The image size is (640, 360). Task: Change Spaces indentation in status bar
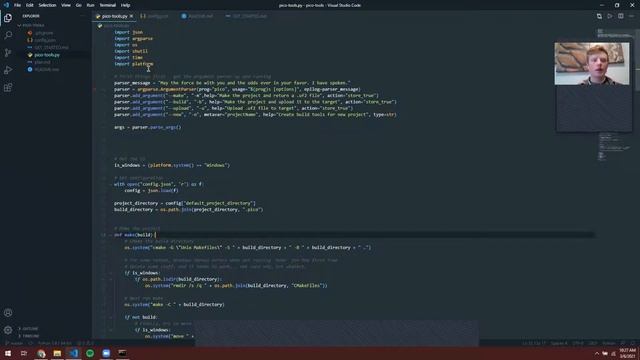(559, 343)
